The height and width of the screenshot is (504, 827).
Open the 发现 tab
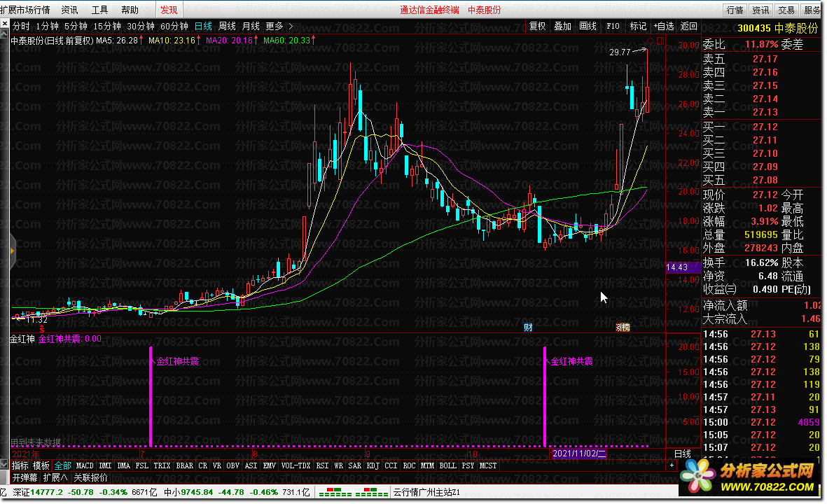(169, 10)
